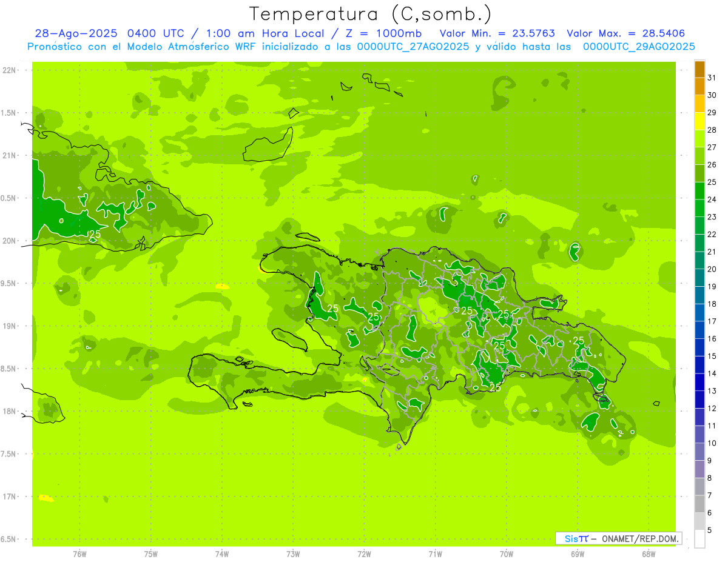Click the colorbar label 26
This screenshot has width=728, height=562.
pos(712,165)
